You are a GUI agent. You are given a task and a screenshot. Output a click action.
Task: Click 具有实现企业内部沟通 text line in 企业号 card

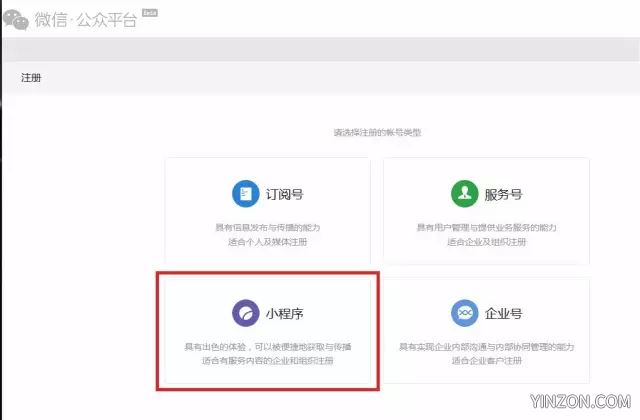click(487, 347)
